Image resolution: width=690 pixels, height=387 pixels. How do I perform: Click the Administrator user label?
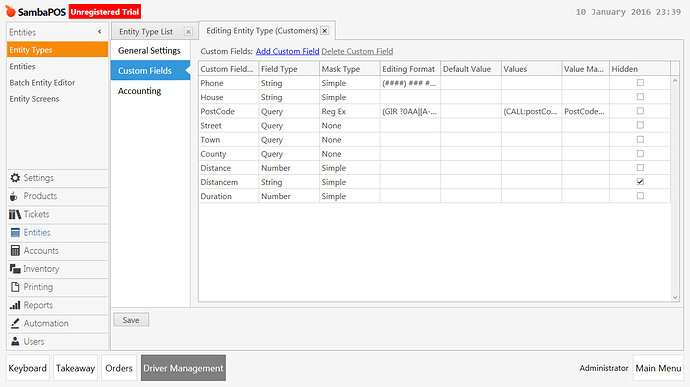pyautogui.click(x=604, y=368)
